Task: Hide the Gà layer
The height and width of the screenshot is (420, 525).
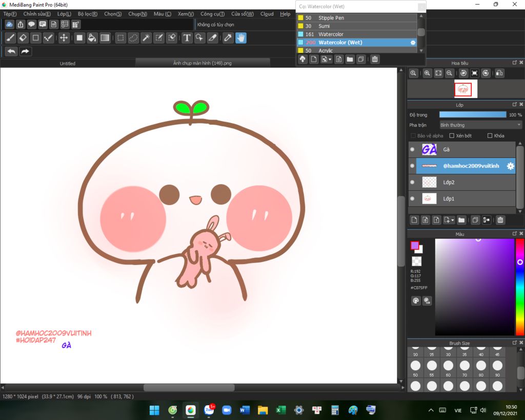Action: pyautogui.click(x=412, y=149)
